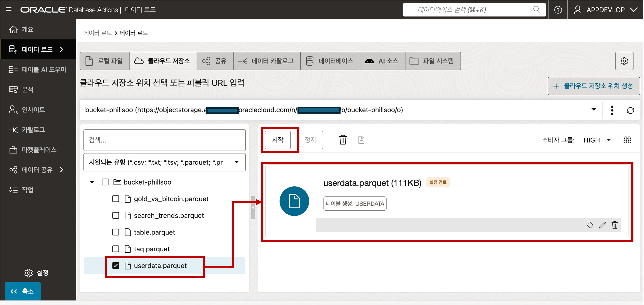Click the 시작 button
Image resolution: width=644 pixels, height=305 pixels.
[x=278, y=140]
